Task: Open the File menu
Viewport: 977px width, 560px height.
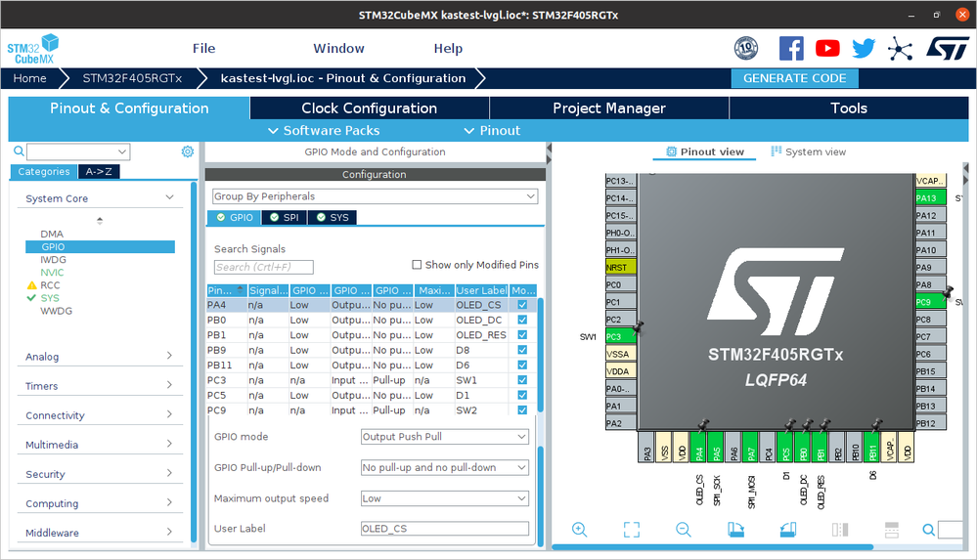Action: click(203, 48)
